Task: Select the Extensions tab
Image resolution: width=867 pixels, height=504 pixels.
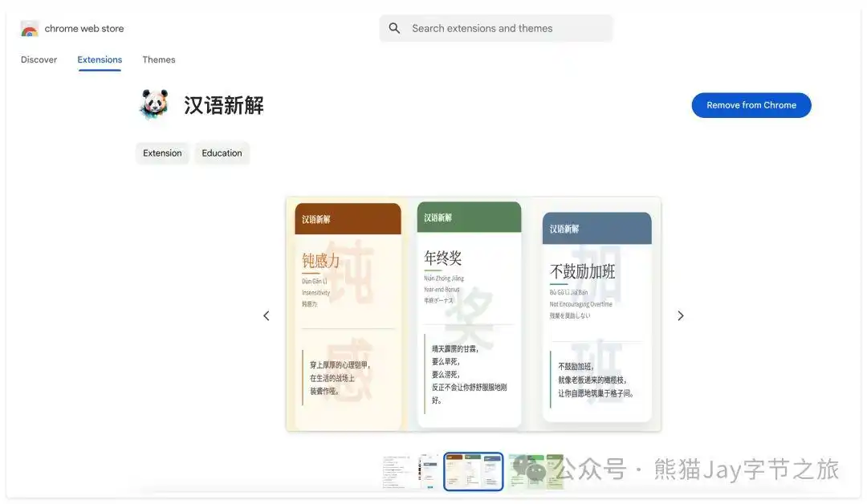Action: (x=99, y=59)
